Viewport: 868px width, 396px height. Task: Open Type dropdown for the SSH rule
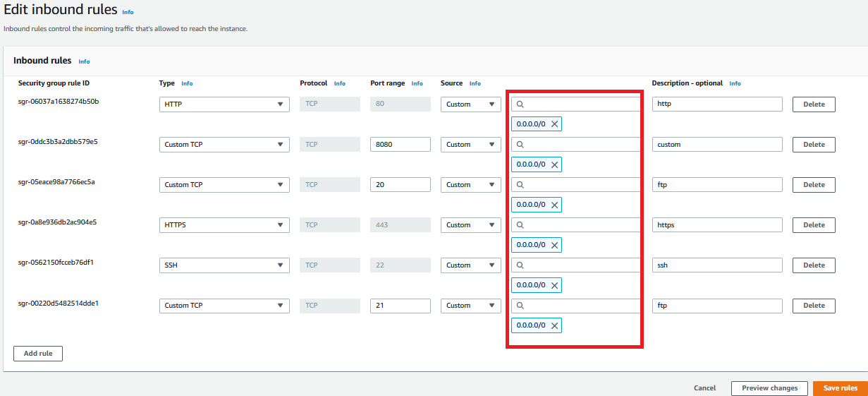click(224, 265)
